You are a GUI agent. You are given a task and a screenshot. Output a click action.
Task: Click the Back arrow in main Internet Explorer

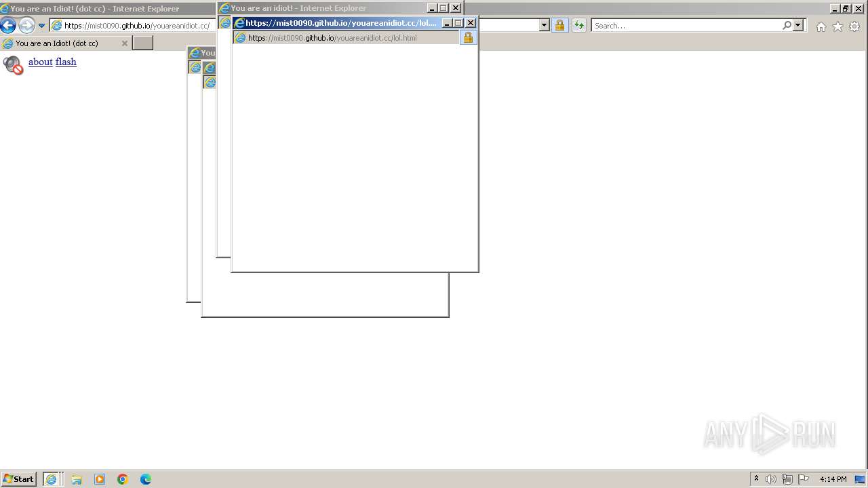point(8,26)
